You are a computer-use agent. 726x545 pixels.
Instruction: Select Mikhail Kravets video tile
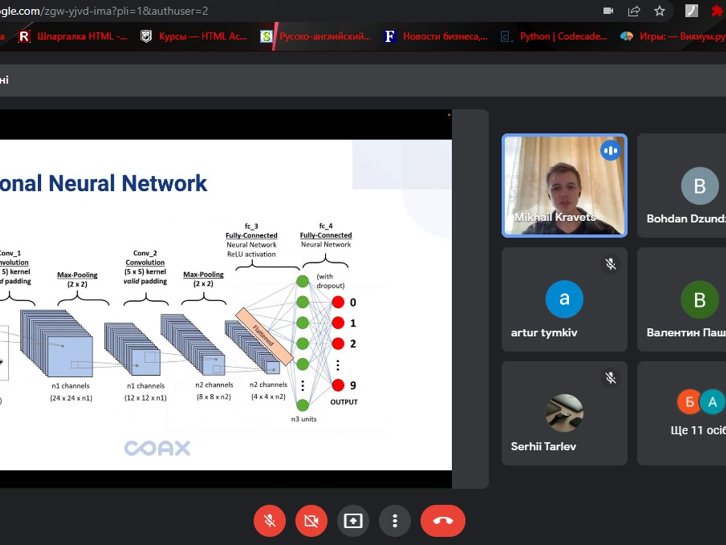(x=564, y=186)
